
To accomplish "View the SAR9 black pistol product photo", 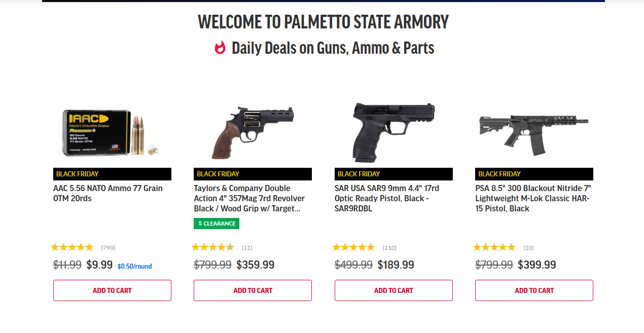I will tap(393, 132).
